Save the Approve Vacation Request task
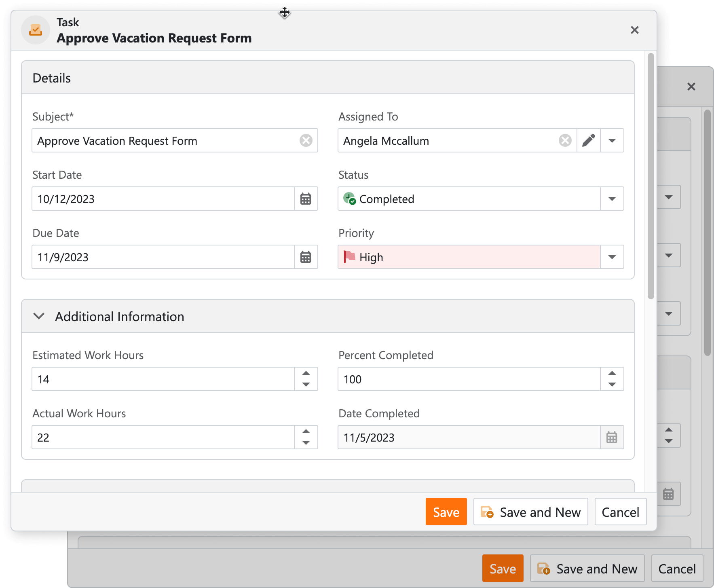Screen dimensions: 714x588 point(446,512)
